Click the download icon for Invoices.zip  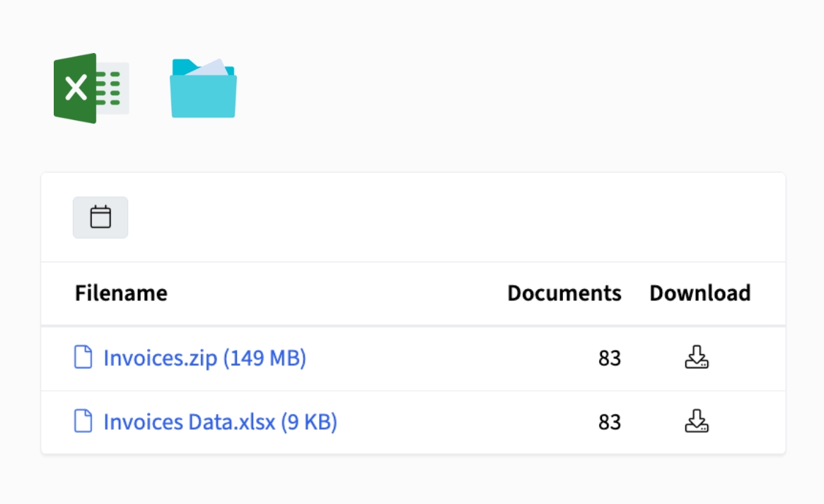(x=697, y=358)
